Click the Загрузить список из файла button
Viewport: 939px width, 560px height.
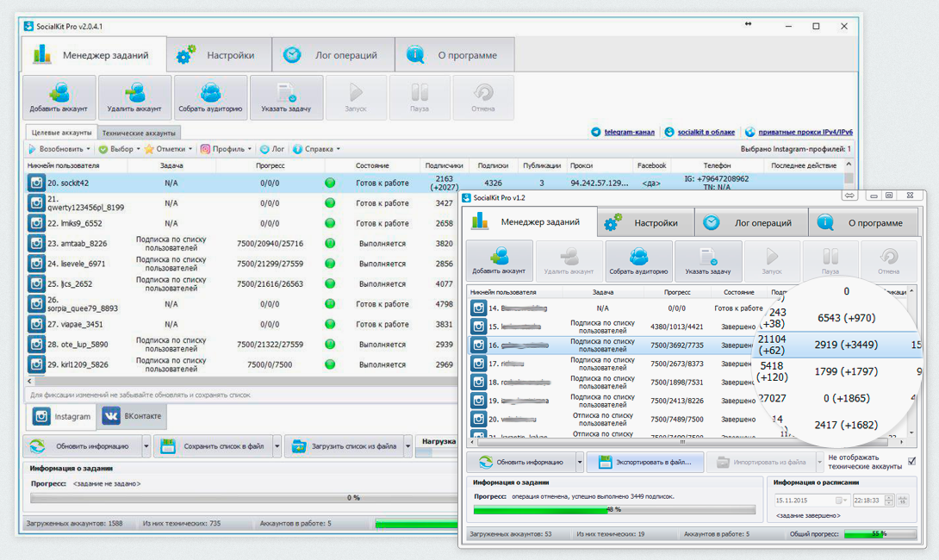point(345,446)
